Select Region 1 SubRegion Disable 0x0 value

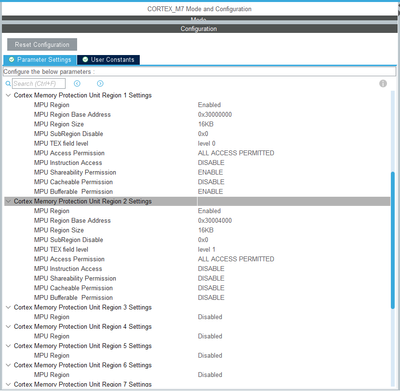(203, 134)
